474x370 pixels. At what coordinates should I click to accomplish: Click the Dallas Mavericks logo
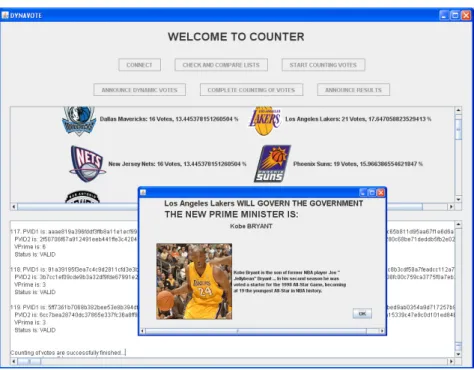point(79,121)
